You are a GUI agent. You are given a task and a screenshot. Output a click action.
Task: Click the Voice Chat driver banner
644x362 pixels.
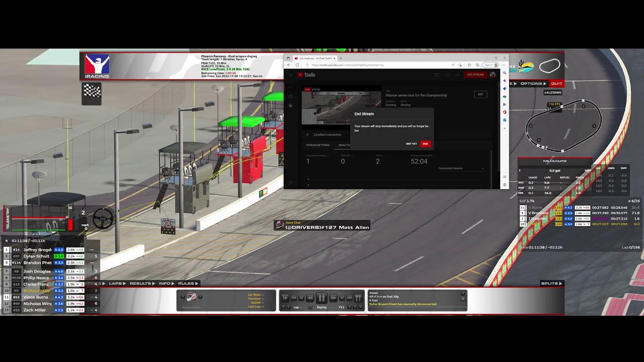(x=322, y=225)
